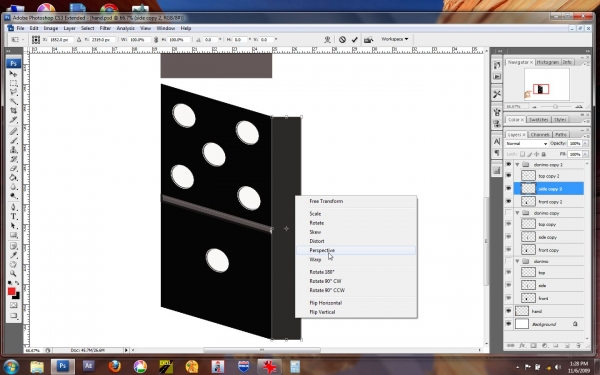Open the blend mode Normal dropdown

[x=526, y=143]
